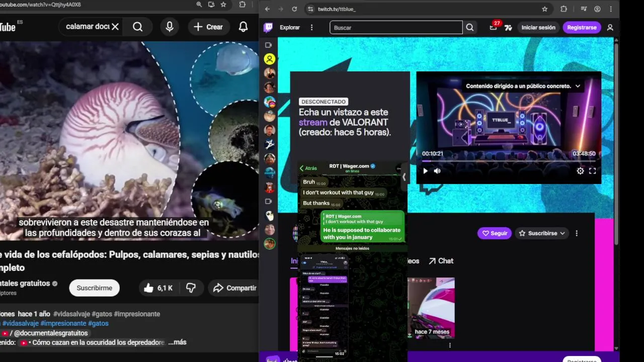The image size is (644, 362).
Task: Mute the Twitch player volume
Action: [437, 171]
